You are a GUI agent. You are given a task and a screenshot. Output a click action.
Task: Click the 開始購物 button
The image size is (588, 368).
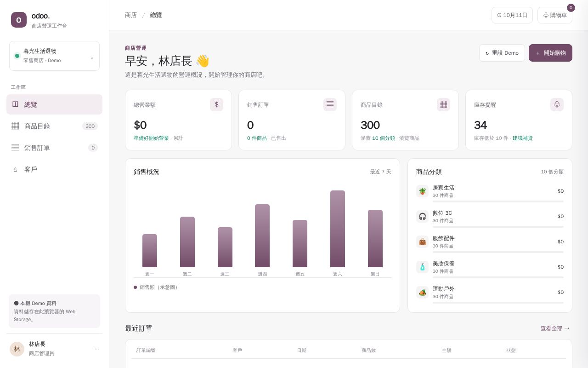pos(550,53)
